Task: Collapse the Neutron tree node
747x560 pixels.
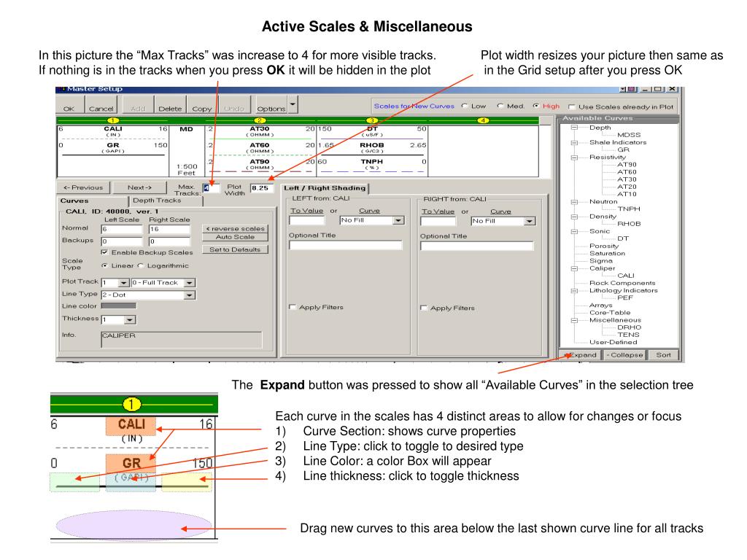Action: click(x=575, y=201)
